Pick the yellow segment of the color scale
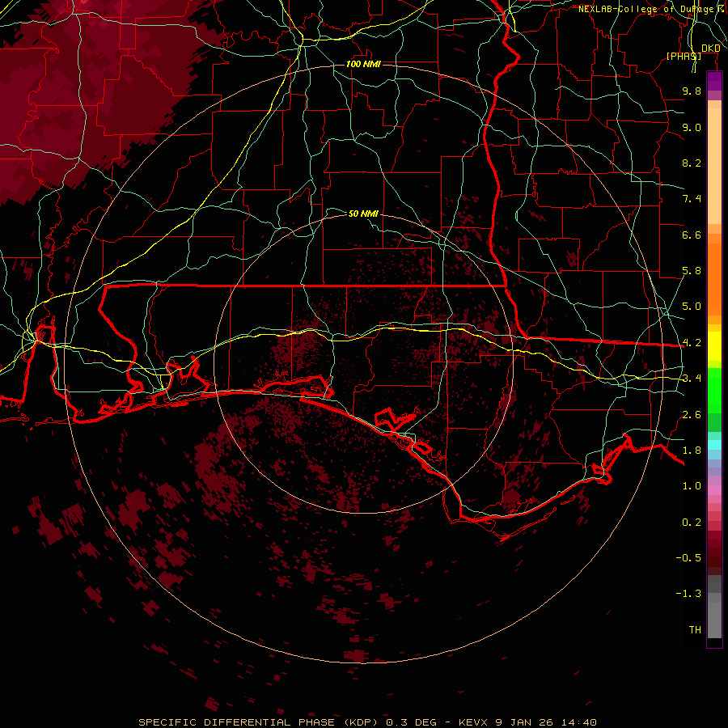Image resolution: width=728 pixels, height=728 pixels. (714, 346)
